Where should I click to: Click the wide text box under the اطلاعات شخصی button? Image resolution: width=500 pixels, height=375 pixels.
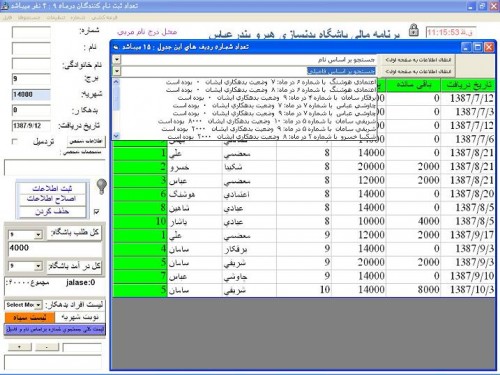click(55, 167)
